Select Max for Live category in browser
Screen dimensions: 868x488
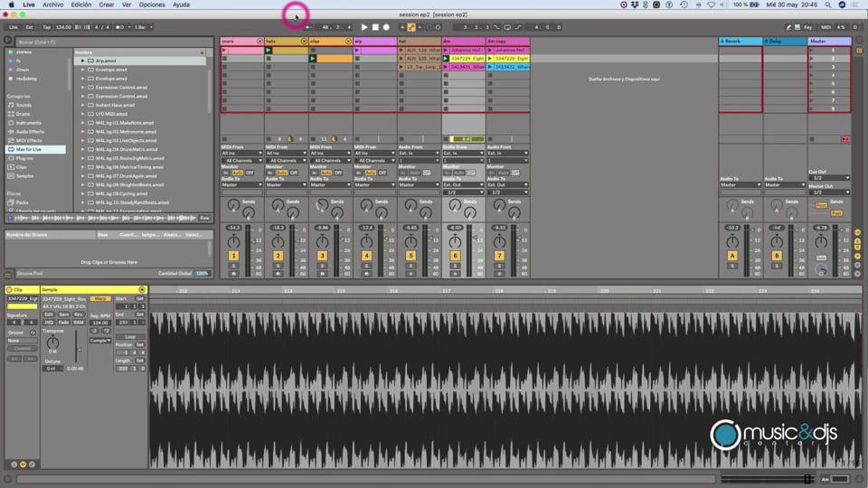(35, 149)
